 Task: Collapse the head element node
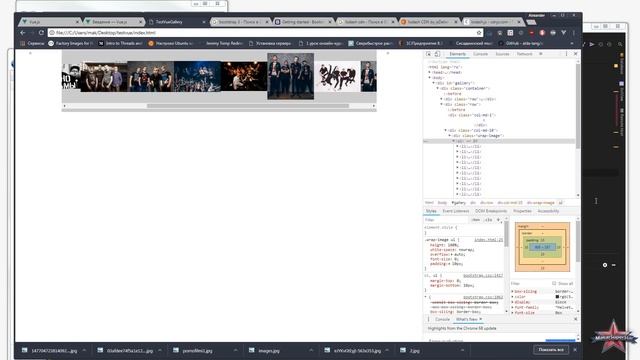[x=429, y=72]
